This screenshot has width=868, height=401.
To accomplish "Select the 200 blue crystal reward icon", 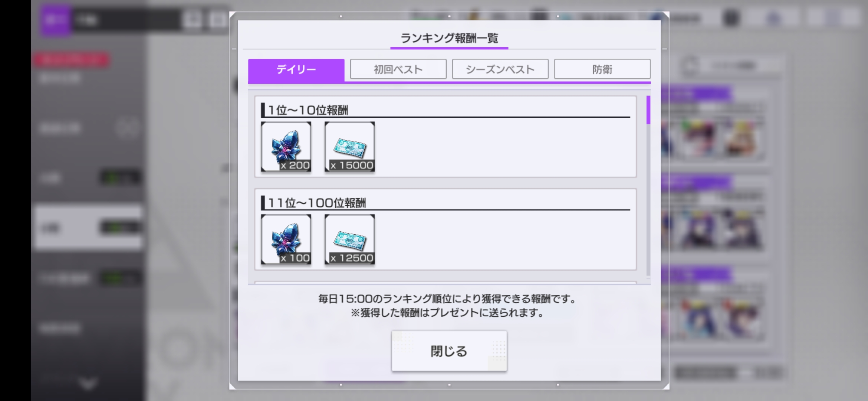I will (x=286, y=147).
